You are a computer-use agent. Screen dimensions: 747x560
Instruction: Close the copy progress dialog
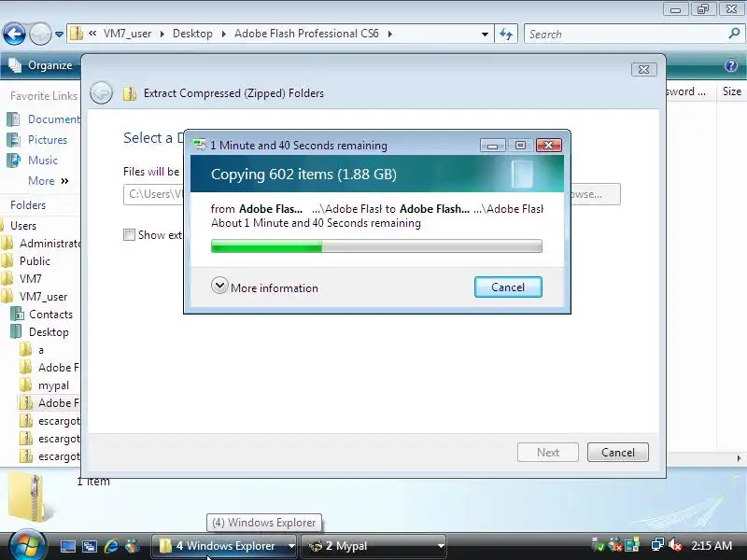click(548, 146)
